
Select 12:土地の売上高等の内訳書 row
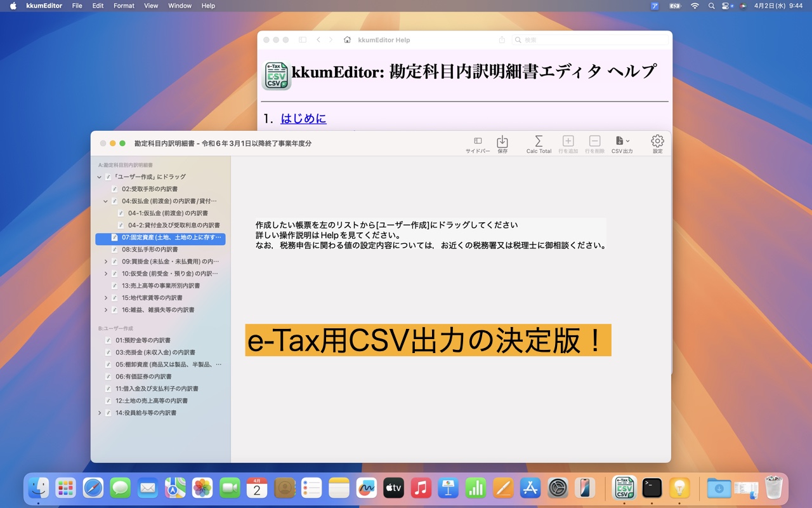coord(160,401)
